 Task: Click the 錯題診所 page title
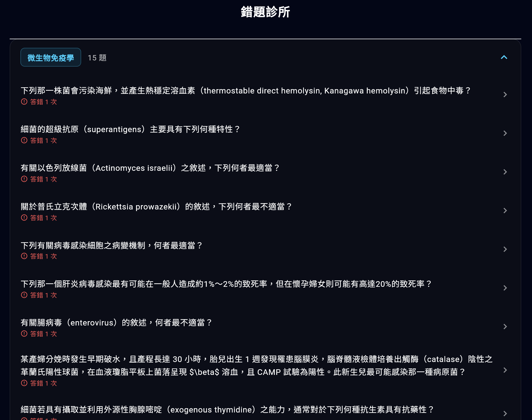pos(265,12)
